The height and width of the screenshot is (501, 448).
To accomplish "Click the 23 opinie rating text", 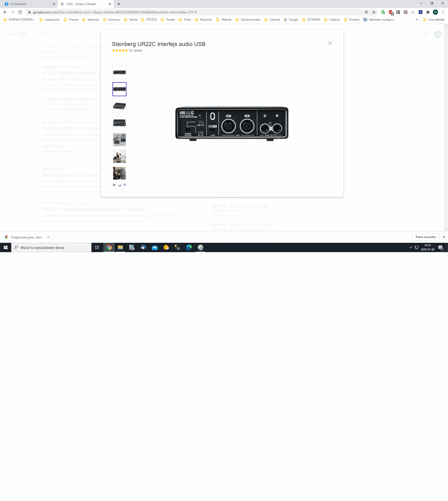I will click(x=135, y=50).
